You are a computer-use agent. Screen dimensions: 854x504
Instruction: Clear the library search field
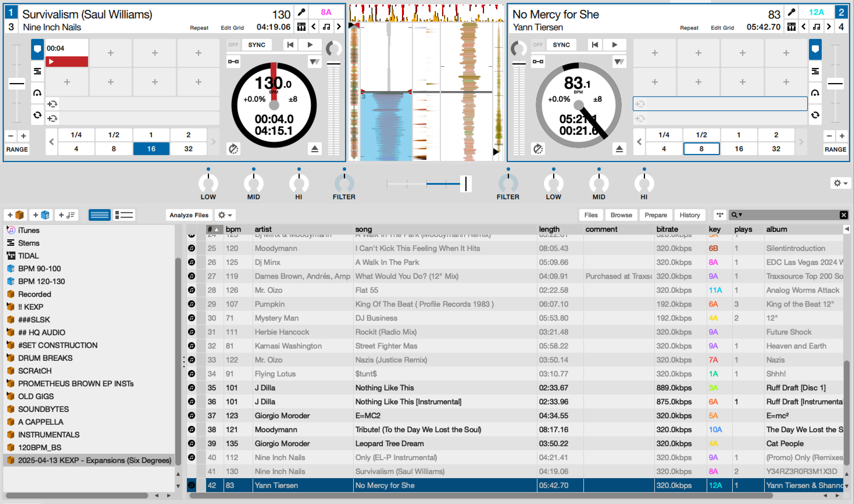tap(844, 215)
